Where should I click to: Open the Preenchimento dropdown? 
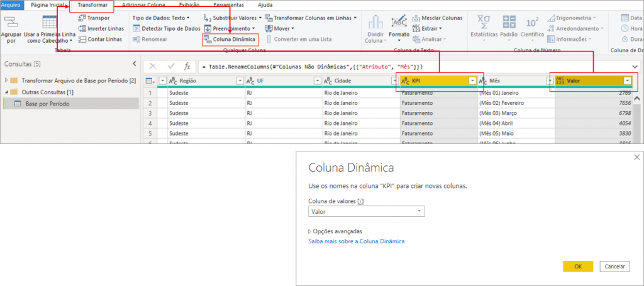click(x=229, y=28)
